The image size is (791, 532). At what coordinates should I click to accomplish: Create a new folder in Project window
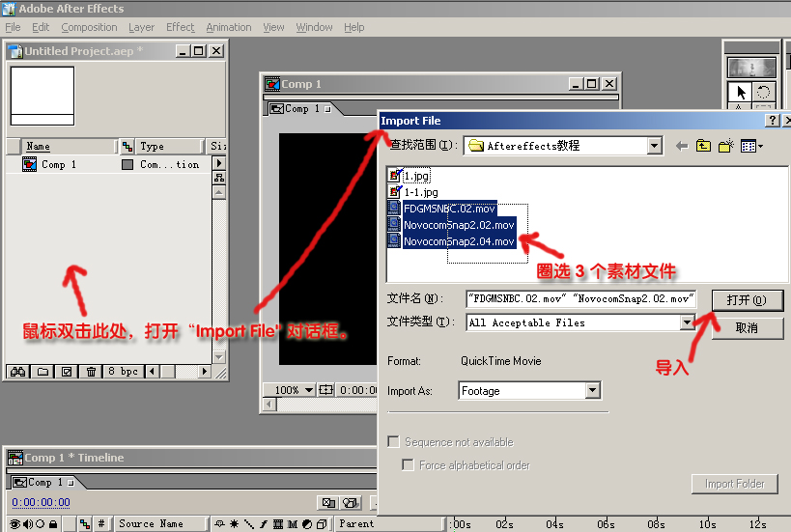[x=42, y=372]
